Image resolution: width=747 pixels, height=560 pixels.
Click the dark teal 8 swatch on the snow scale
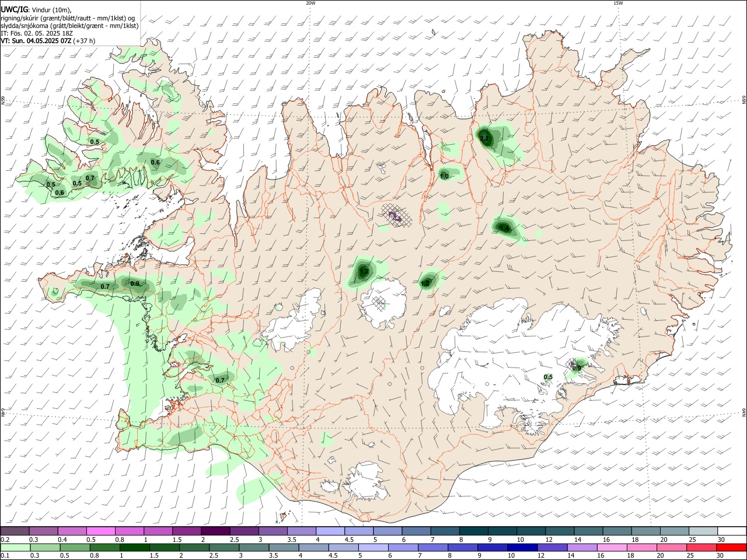point(473,531)
